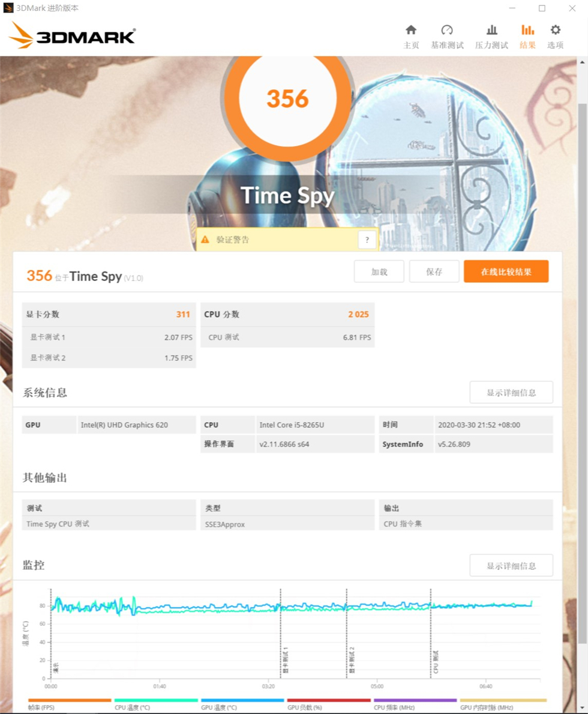Open the 压力测试 stress test icon
The image size is (588, 714).
(492, 29)
